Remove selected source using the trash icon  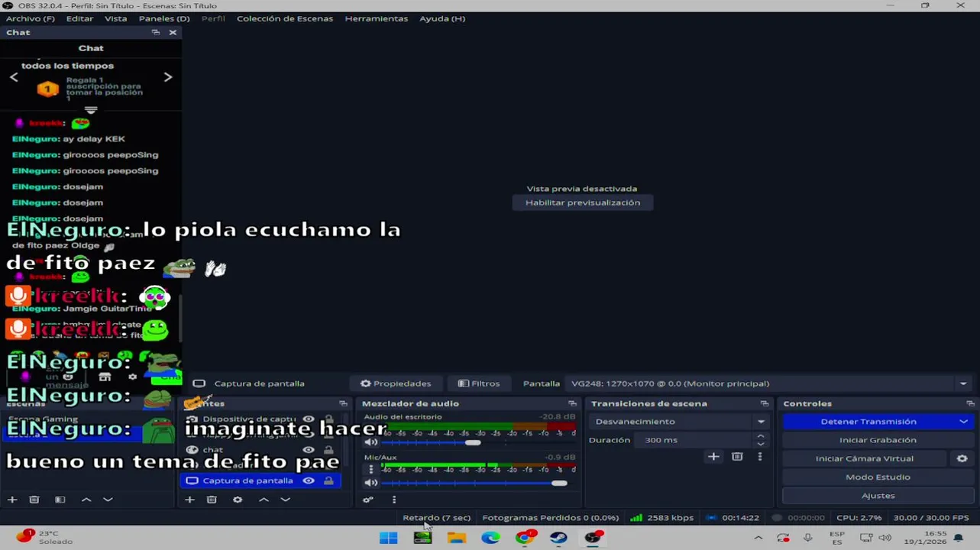coord(212,500)
